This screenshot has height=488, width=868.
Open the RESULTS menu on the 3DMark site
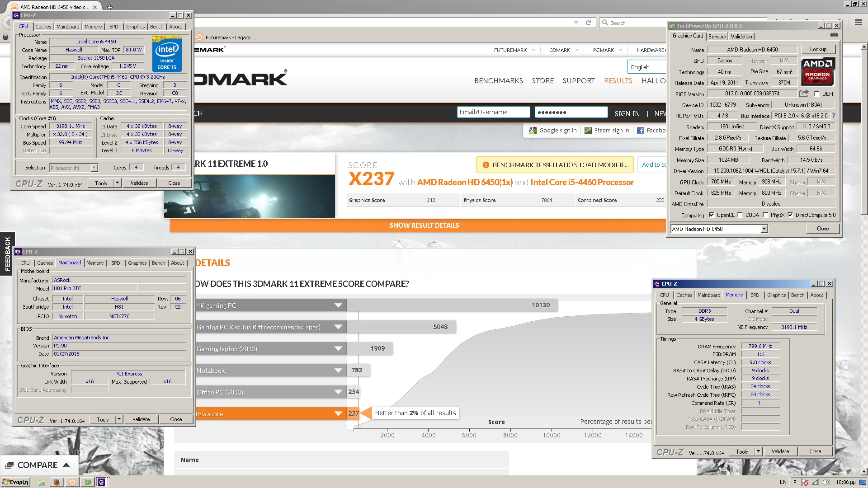pyautogui.click(x=618, y=80)
